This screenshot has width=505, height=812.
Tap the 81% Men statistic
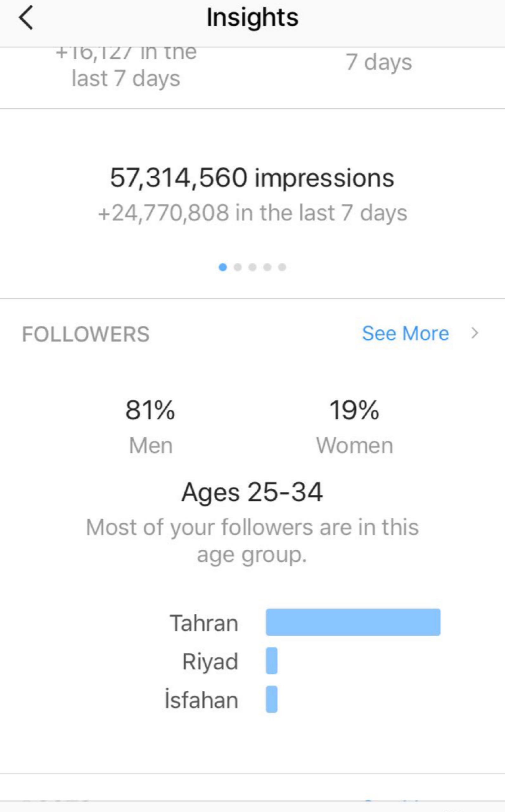coord(150,410)
